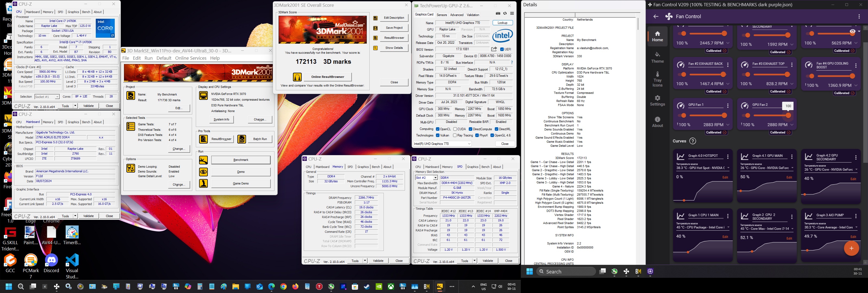Open three-dot menu on Graph 4.0 HOTSPOT curve
868x293 pixels.
(x=728, y=157)
